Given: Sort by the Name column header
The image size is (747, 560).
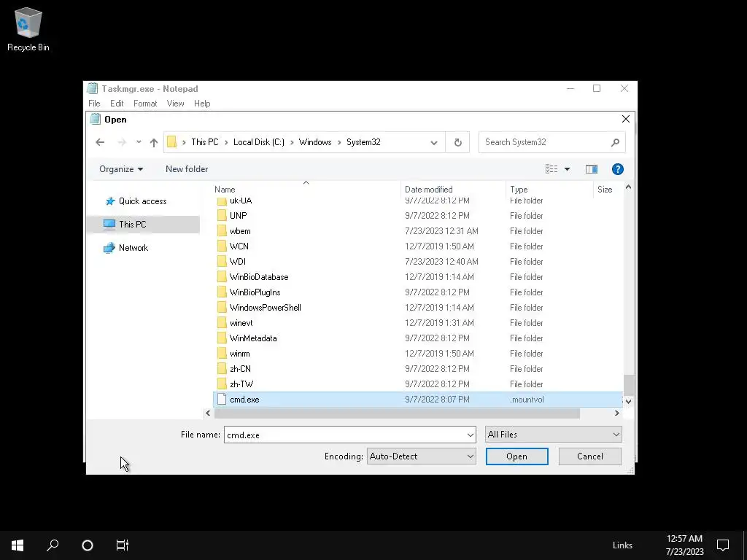Looking at the screenshot, I should 306,189.
